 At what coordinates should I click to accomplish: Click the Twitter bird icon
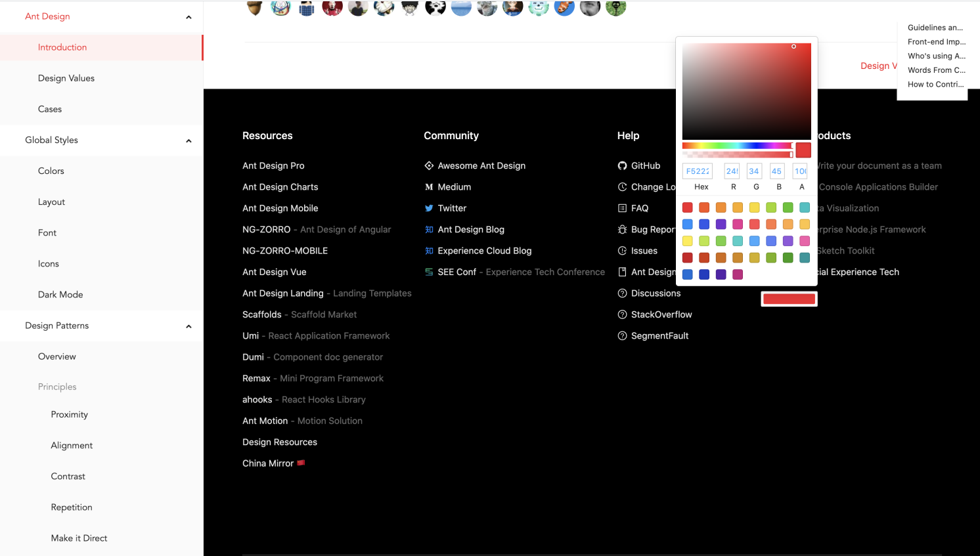click(429, 208)
